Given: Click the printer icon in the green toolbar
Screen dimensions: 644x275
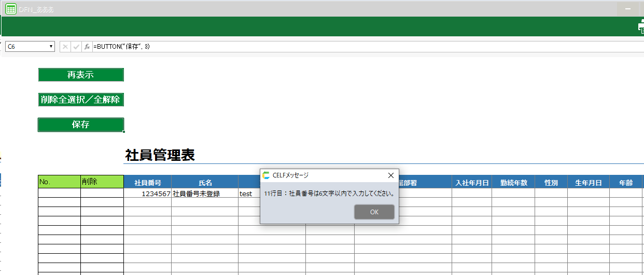Looking at the screenshot, I should [x=640, y=28].
